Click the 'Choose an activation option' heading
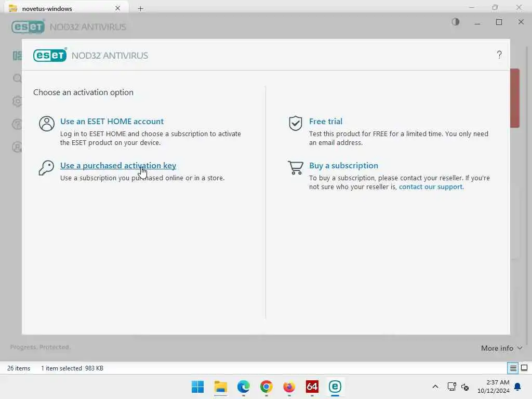The width and height of the screenshot is (532, 399). coord(83,92)
